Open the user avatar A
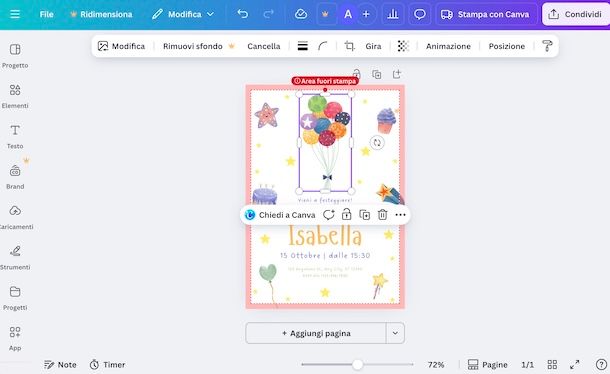This screenshot has height=374, width=610. (348, 14)
